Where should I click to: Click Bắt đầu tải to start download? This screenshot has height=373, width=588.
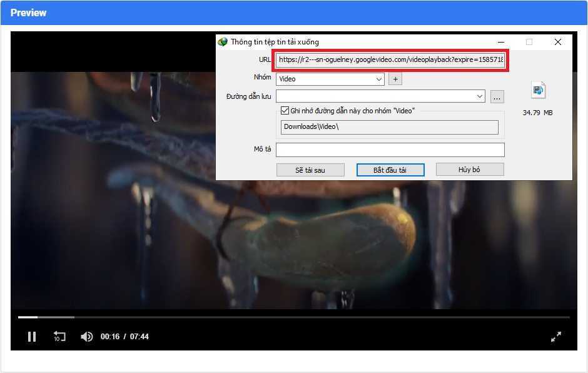(x=390, y=170)
